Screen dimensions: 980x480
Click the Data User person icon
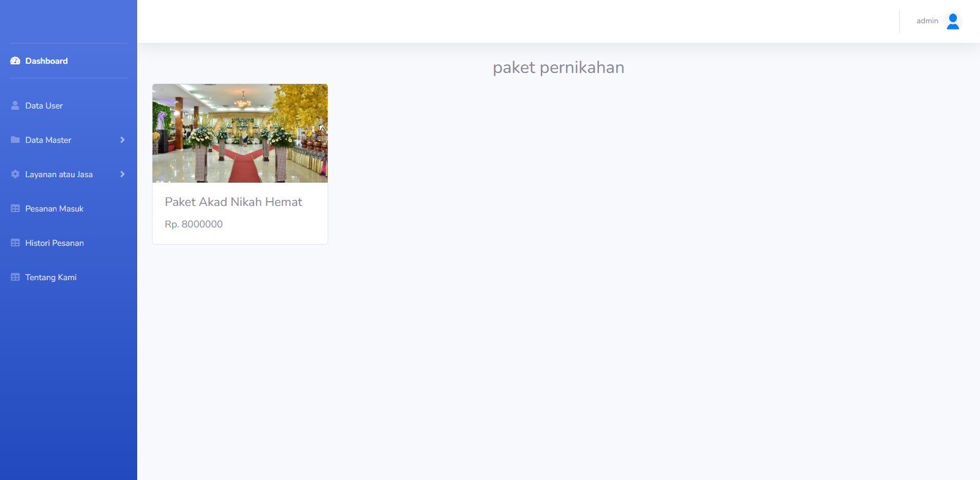pos(15,105)
